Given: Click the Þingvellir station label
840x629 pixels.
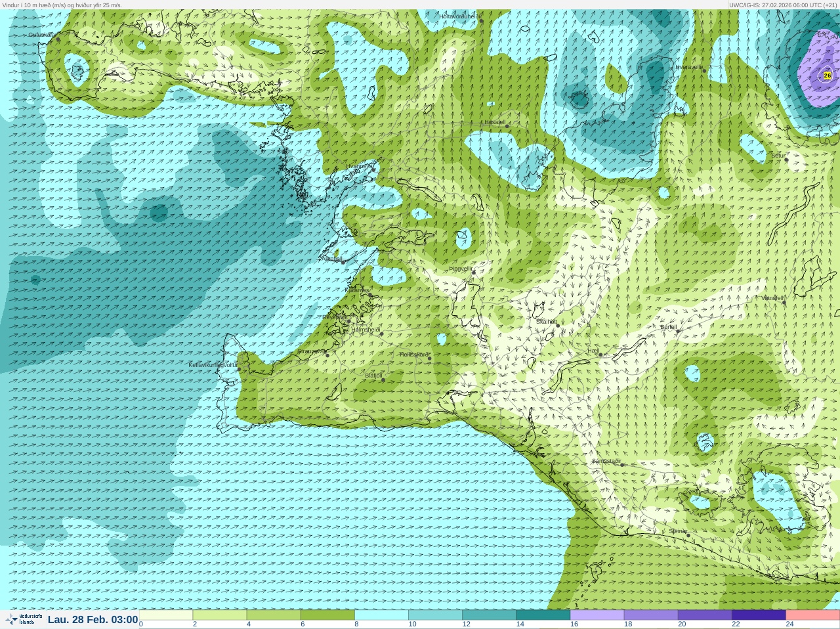Looking at the screenshot, I should tap(461, 269).
